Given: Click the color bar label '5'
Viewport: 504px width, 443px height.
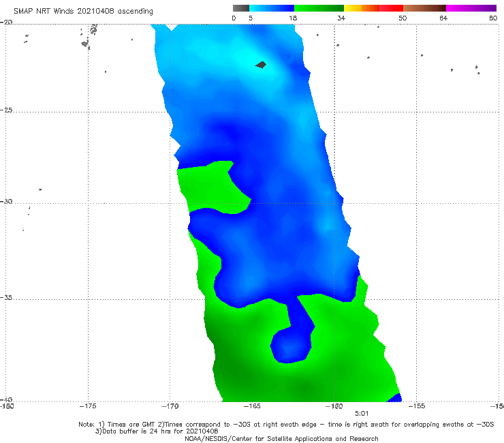Looking at the screenshot, I should click(x=251, y=18).
